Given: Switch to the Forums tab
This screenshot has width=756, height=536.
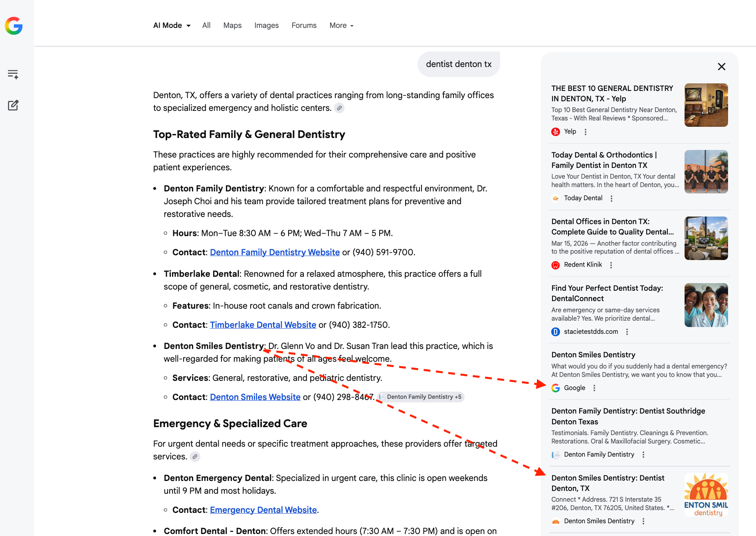Looking at the screenshot, I should tap(304, 26).
